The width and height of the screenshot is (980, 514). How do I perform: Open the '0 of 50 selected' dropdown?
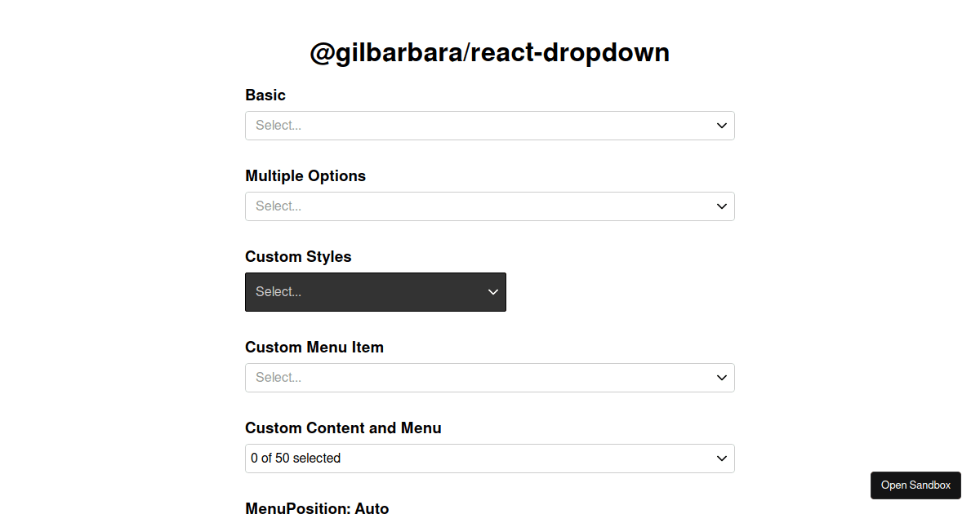[x=490, y=458]
